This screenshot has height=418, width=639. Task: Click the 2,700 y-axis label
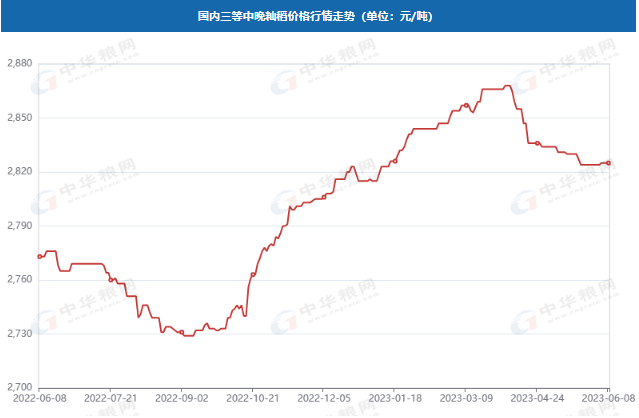pos(20,387)
